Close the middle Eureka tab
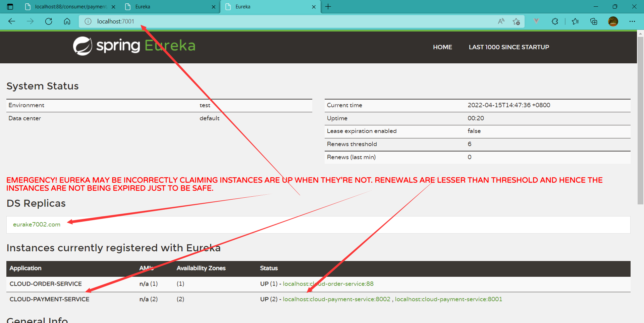 tap(214, 7)
